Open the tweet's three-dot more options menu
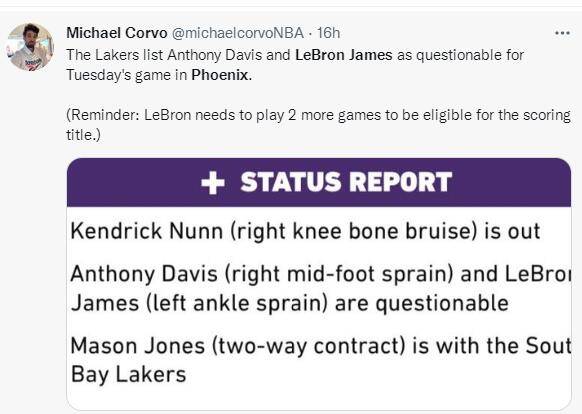Viewport: 582px width, 414px height. click(x=562, y=33)
